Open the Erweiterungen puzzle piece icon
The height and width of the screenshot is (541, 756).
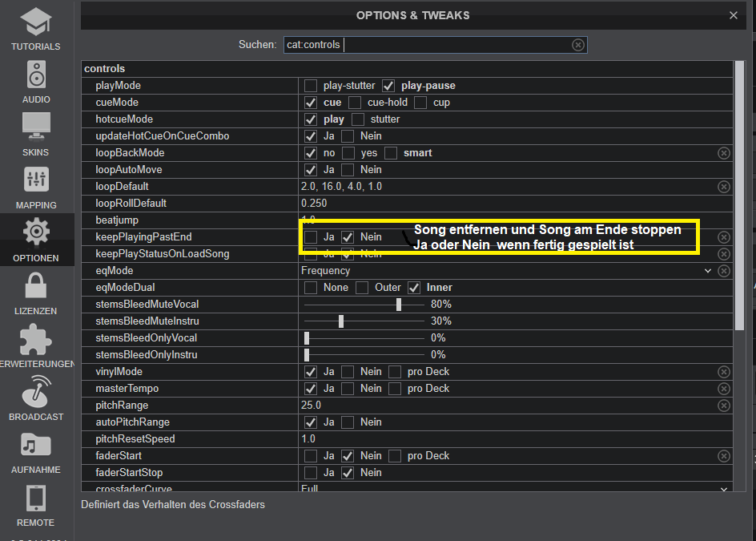pyautogui.click(x=36, y=338)
